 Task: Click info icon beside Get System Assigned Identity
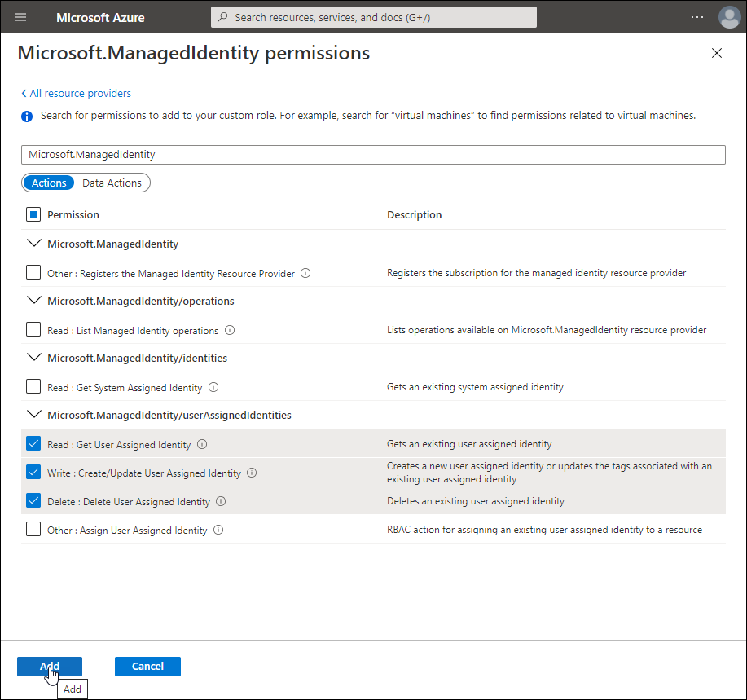213,388
